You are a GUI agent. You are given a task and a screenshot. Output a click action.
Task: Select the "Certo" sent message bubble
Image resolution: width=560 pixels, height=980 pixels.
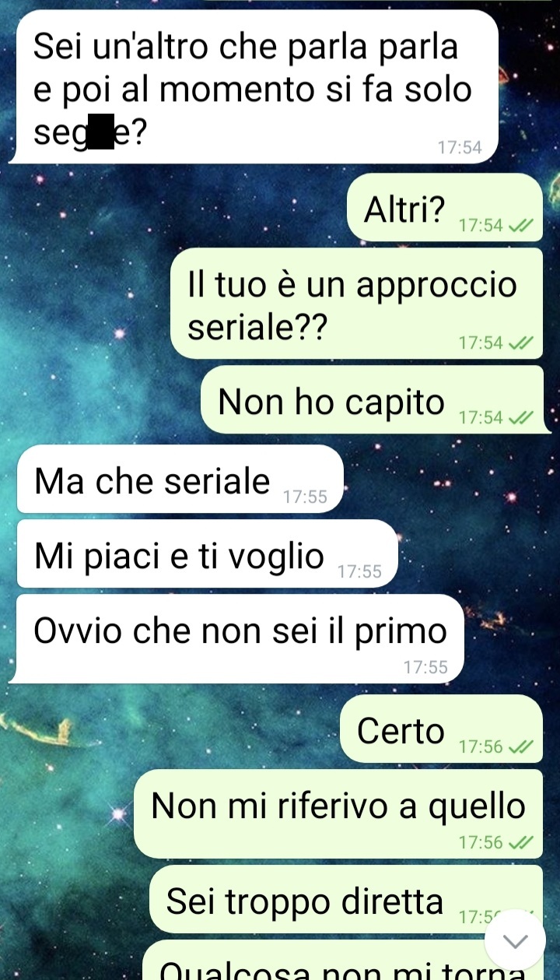442,729
